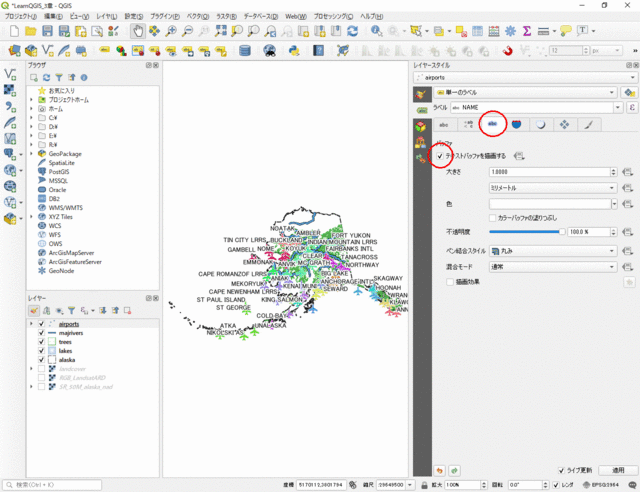Image resolution: width=640 pixels, height=492 pixels.
Task: Open the Formatting tab in label settings
Action: 468,125
